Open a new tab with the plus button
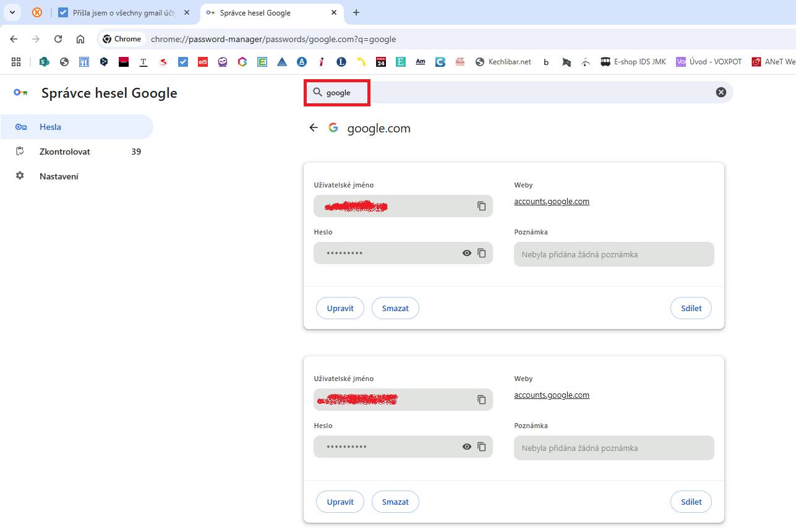Image resolution: width=796 pixels, height=532 pixels. click(356, 12)
